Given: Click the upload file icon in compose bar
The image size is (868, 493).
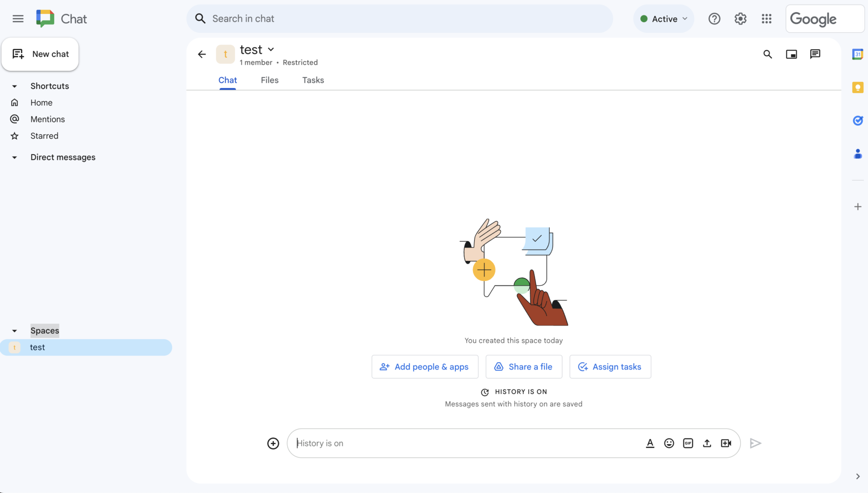Looking at the screenshot, I should [707, 443].
